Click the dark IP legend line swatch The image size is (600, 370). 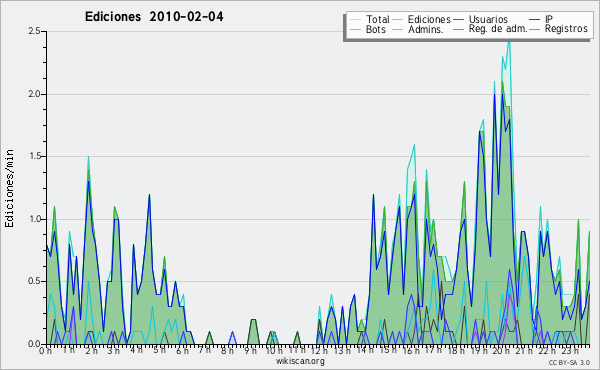[x=535, y=20]
